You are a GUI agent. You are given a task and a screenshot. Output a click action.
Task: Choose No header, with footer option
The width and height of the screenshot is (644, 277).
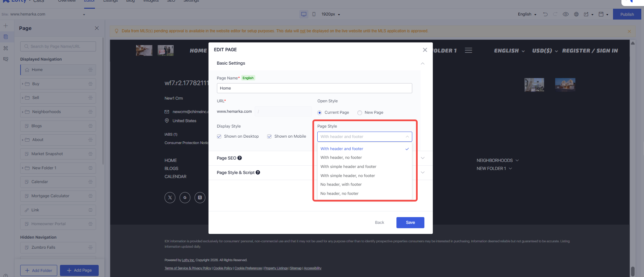(364, 184)
